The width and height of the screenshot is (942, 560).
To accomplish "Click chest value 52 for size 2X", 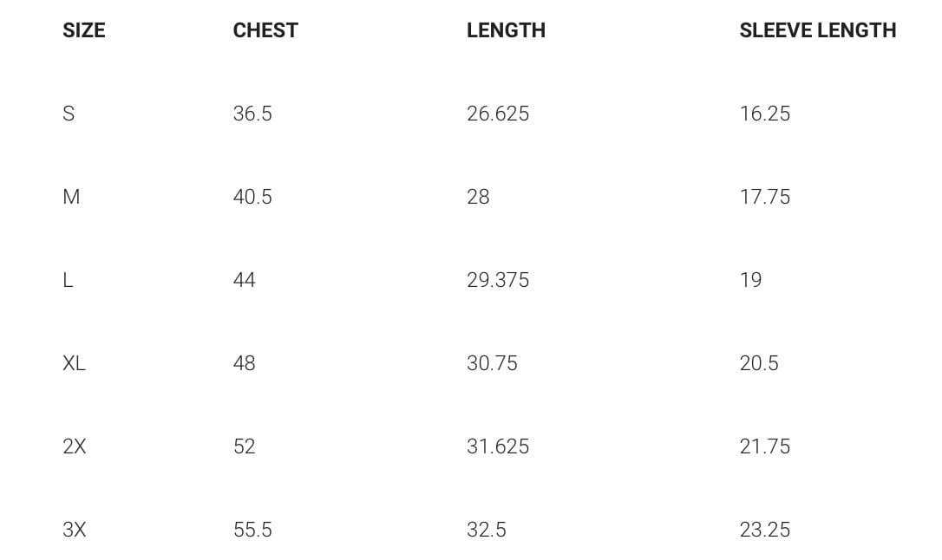I will 245,446.
